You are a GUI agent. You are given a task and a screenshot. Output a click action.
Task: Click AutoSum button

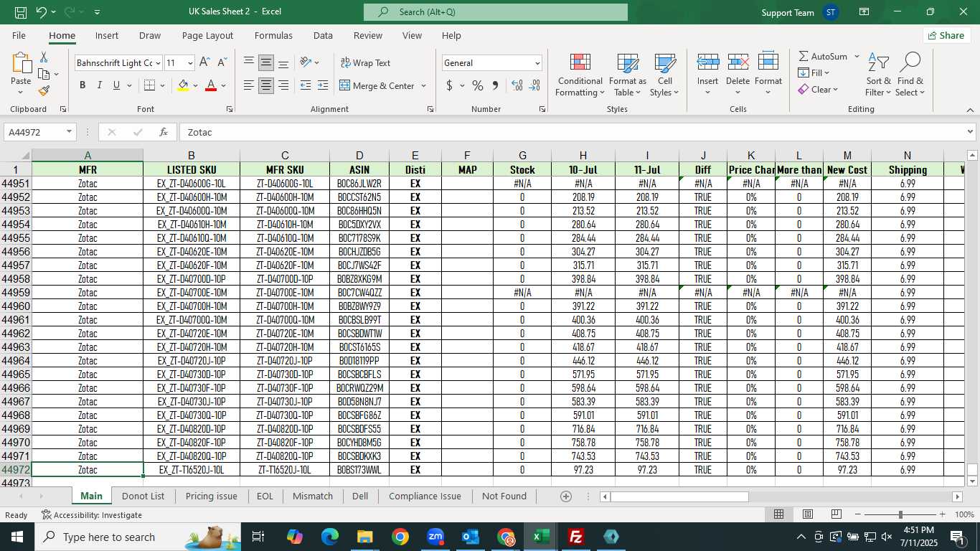pos(822,56)
